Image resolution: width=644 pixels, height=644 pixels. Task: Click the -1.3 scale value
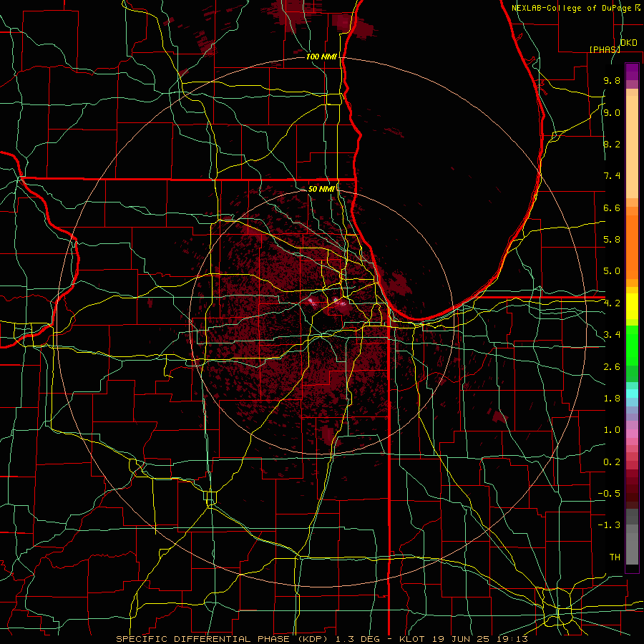coord(609,525)
